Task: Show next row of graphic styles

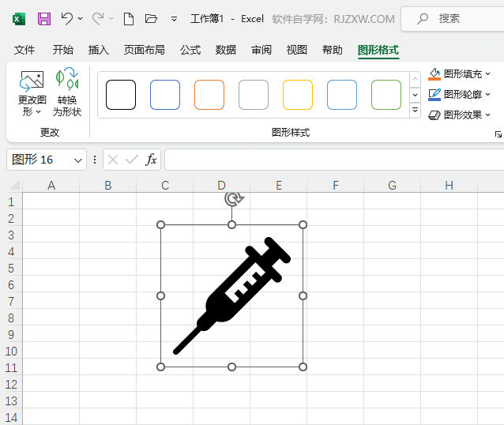Action: (x=415, y=95)
